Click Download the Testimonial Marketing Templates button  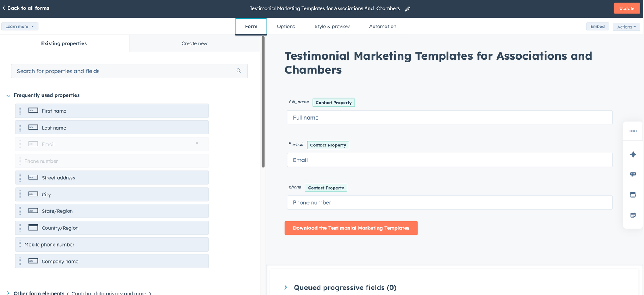(351, 228)
